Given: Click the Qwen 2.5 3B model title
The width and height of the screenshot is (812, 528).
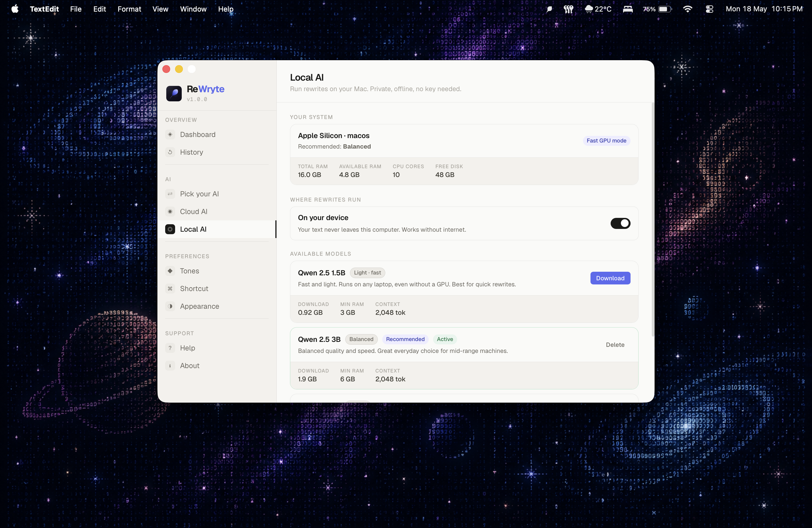Looking at the screenshot, I should [x=319, y=339].
